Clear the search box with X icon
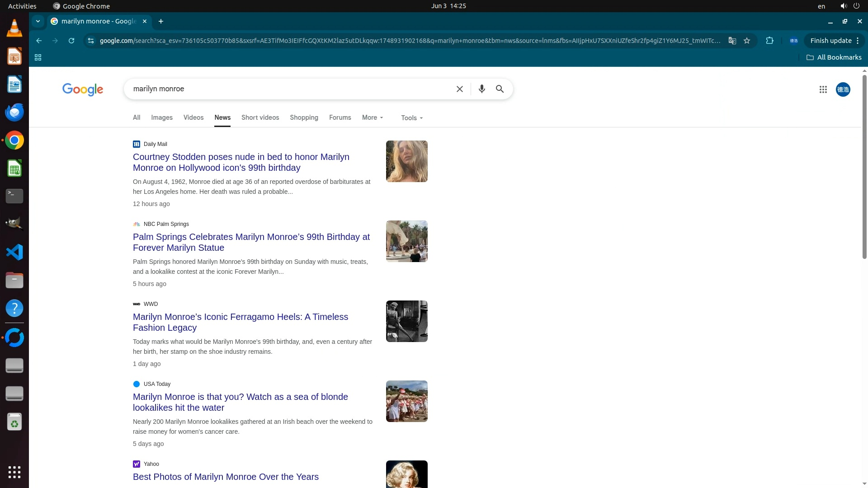Screen dimensions: 868x488 coord(459,89)
